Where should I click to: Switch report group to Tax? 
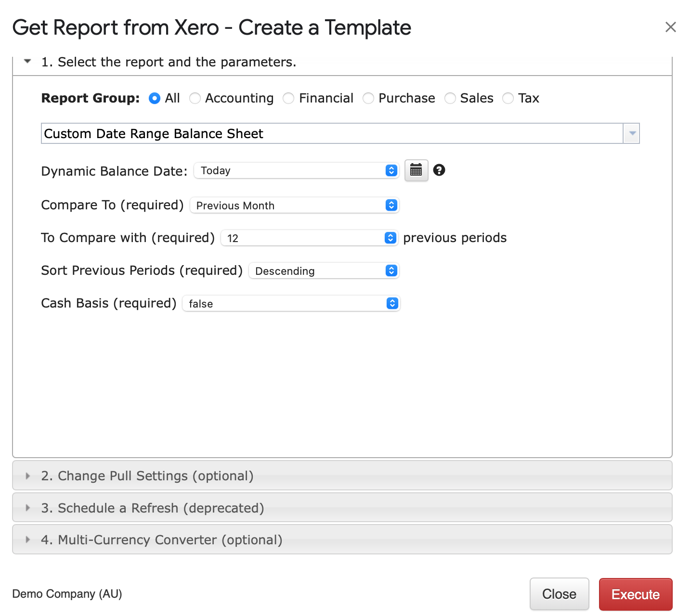tap(508, 98)
